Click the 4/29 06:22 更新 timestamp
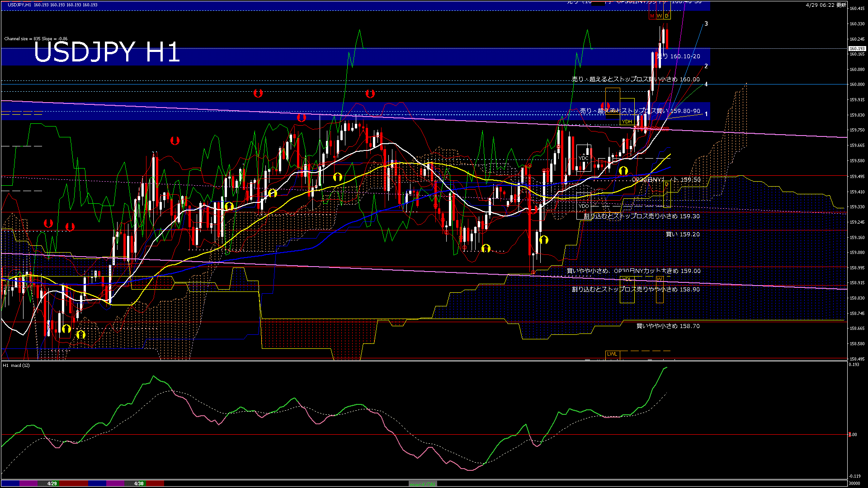Screen dimensions: 868x488 pyautogui.click(x=826, y=5)
